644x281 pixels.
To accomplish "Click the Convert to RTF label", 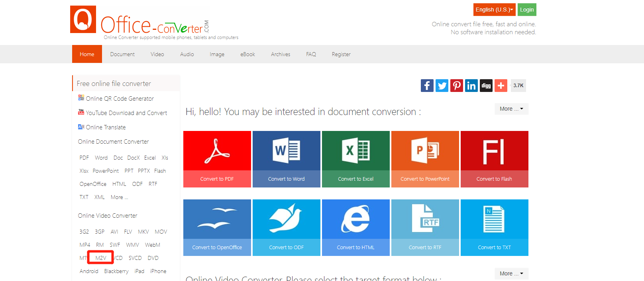I will [425, 247].
